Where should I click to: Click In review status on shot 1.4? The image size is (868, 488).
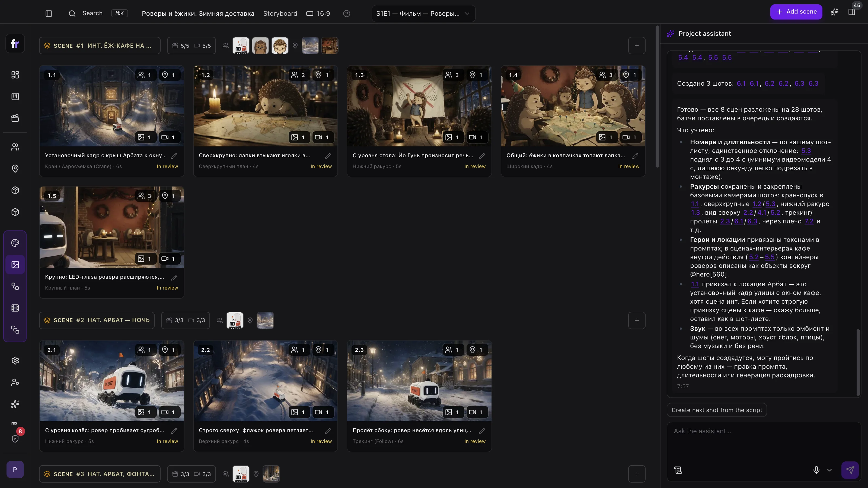(628, 166)
